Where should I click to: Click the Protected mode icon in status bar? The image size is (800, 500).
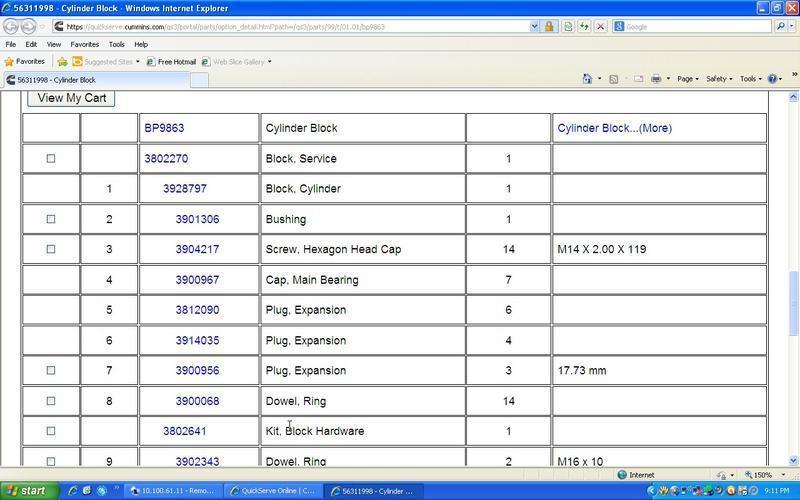tap(721, 475)
